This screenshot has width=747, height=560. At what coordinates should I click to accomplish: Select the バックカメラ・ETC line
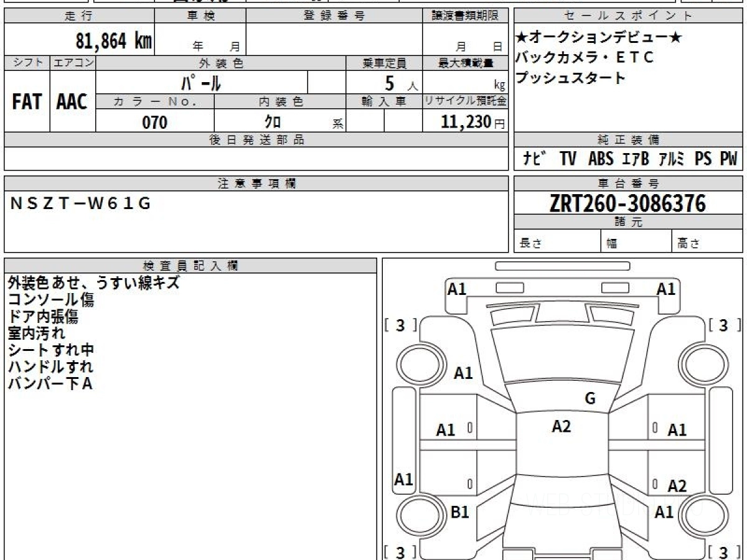pos(585,58)
